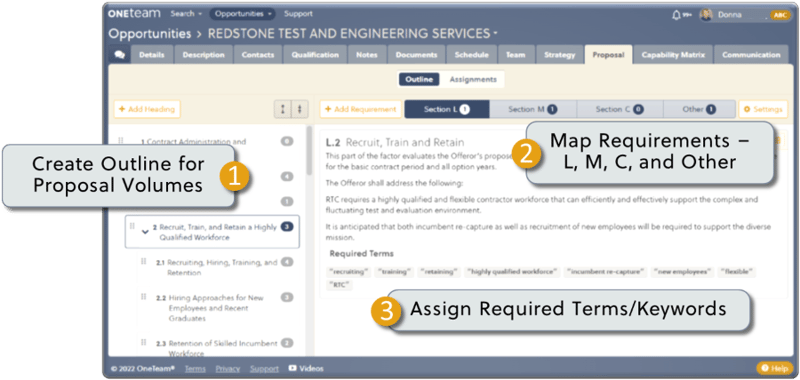Grab drag handle for Contract Administration heading

coord(121,141)
